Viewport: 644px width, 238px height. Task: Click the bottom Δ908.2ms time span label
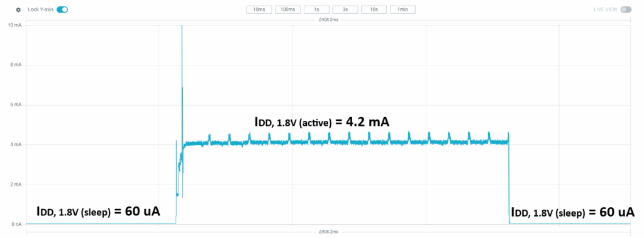tap(328, 232)
